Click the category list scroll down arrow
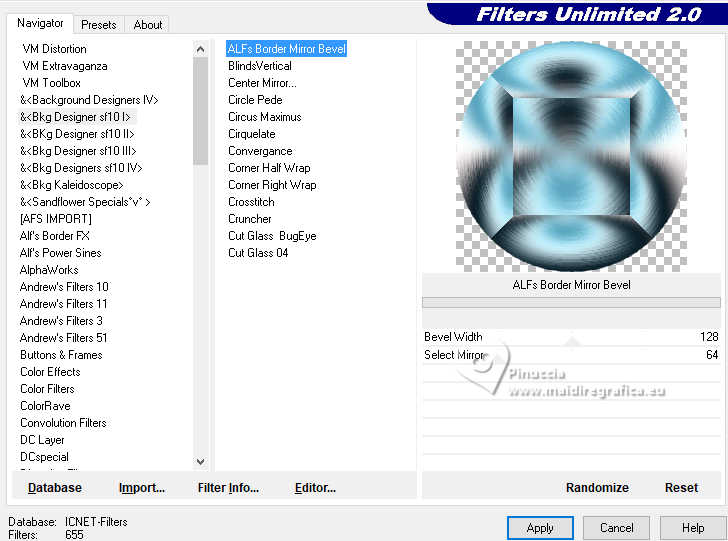This screenshot has height=541, width=728. 201,462
